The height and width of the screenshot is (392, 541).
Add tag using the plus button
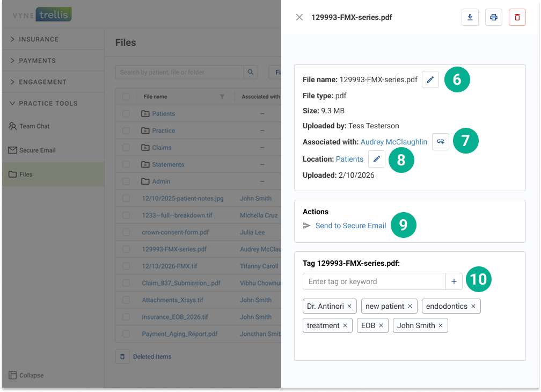click(454, 281)
